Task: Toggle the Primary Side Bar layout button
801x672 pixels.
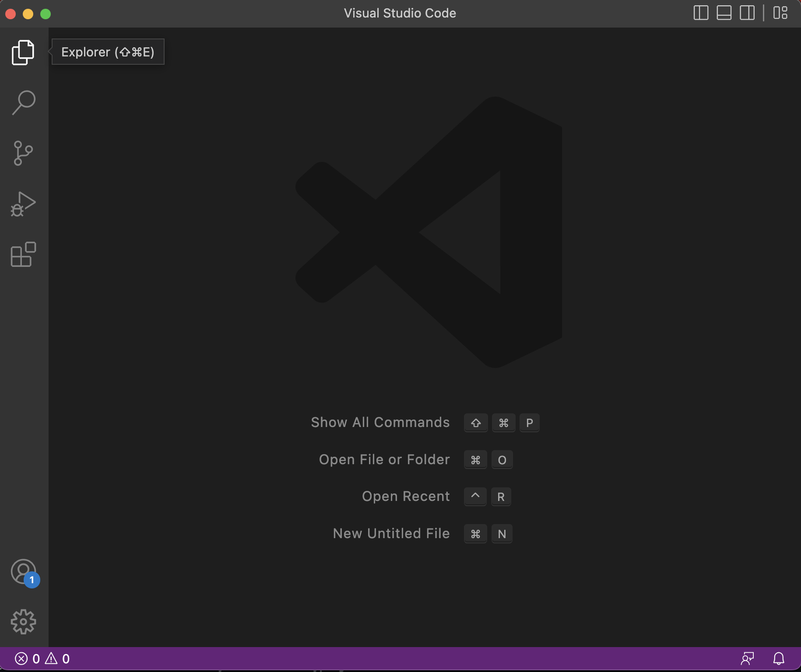Action: (701, 13)
